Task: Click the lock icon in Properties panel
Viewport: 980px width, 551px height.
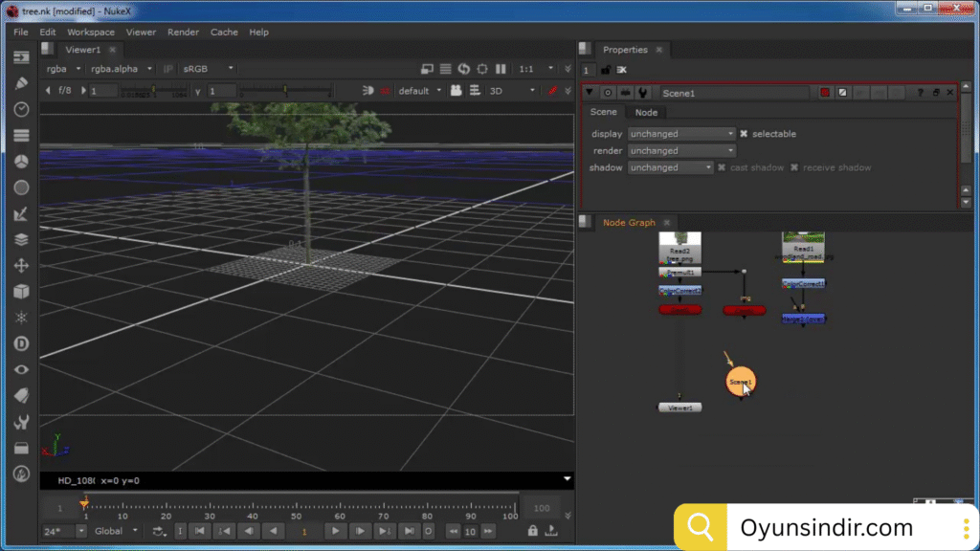Action: tap(606, 69)
